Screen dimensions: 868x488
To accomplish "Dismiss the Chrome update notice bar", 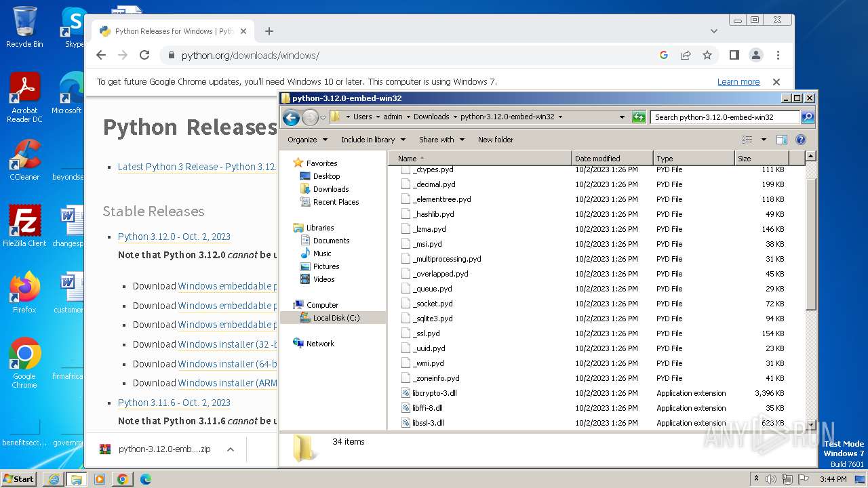I will (776, 82).
